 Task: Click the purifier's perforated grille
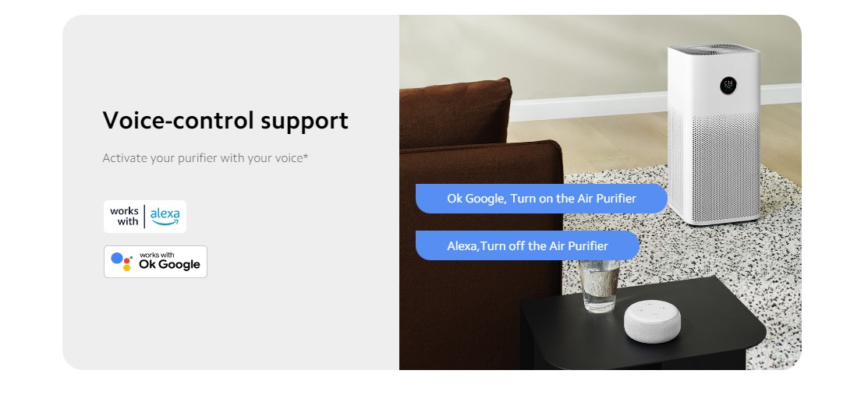pyautogui.click(x=714, y=166)
